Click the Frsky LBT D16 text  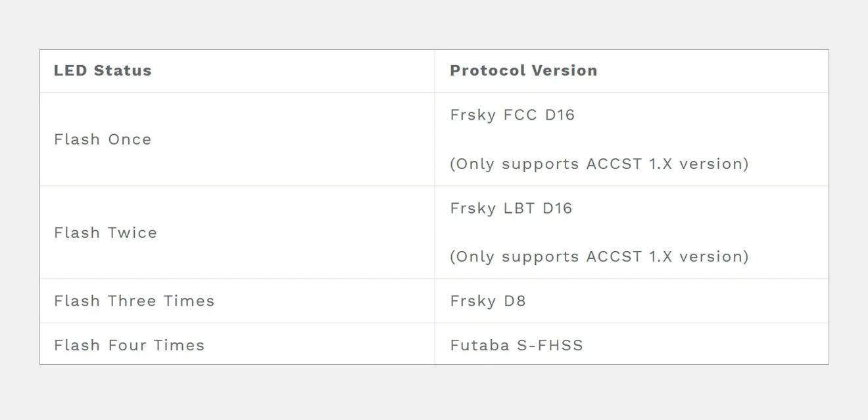(x=511, y=208)
